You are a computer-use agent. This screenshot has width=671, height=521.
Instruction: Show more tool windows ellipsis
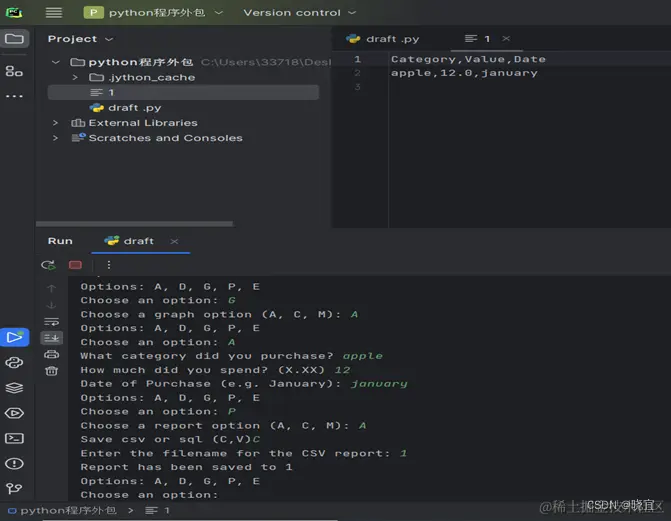click(14, 96)
